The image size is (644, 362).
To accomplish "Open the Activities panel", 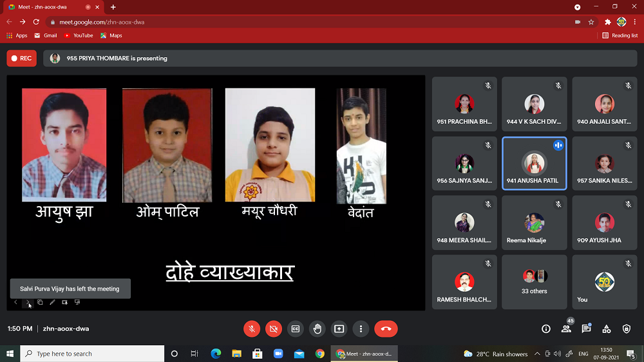I will pos(606,329).
